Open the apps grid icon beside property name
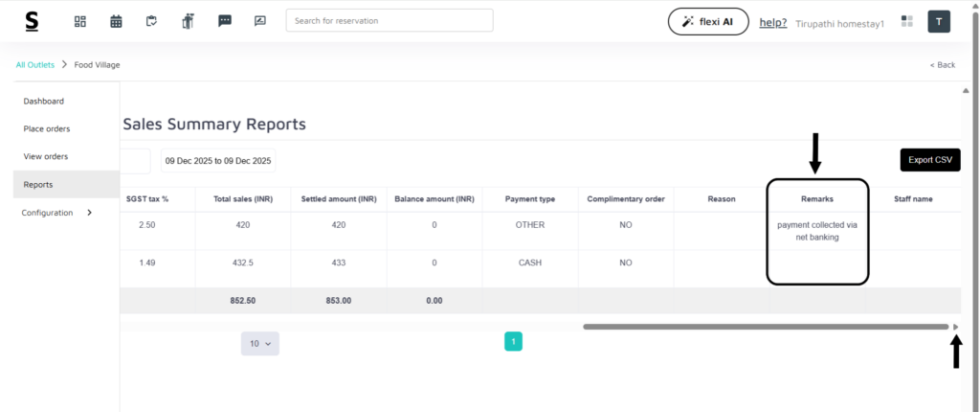This screenshot has height=412, width=980. point(907,21)
